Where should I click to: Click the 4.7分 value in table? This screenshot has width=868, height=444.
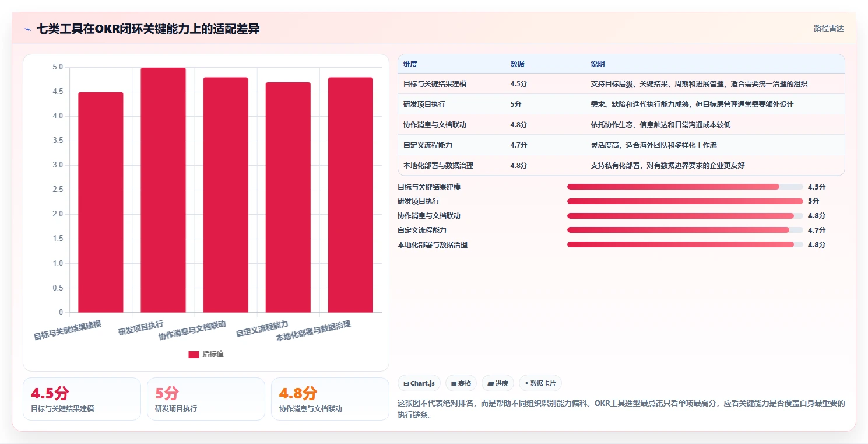[519, 145]
